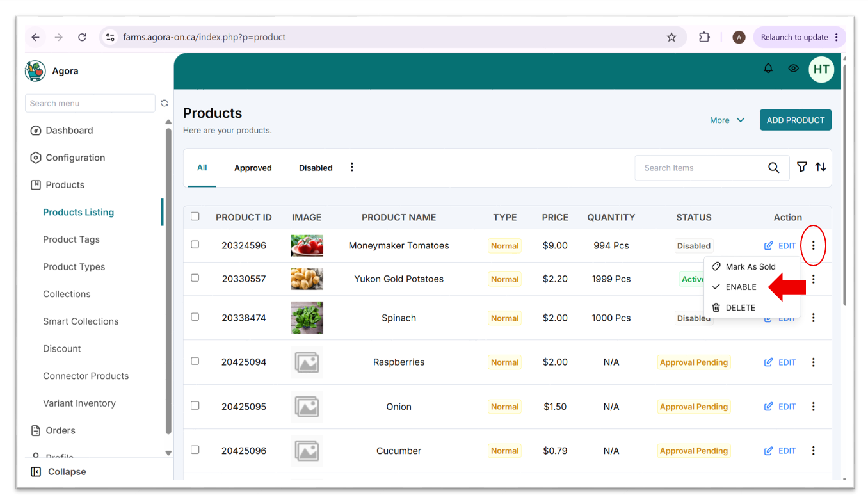
Task: Click the Configuration hexagon icon
Action: 36,158
